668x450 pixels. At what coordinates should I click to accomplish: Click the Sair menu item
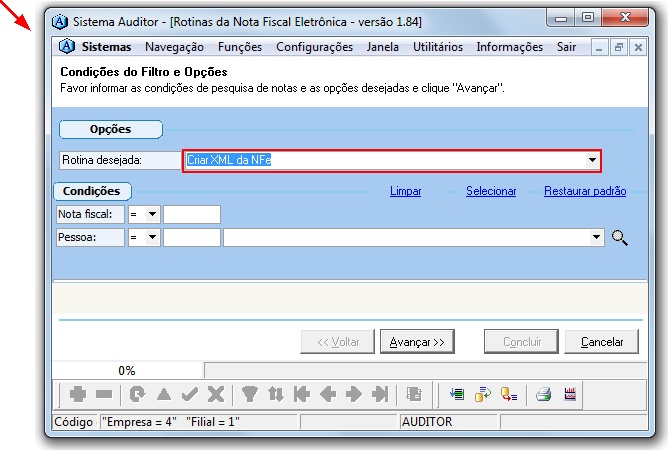[x=566, y=47]
